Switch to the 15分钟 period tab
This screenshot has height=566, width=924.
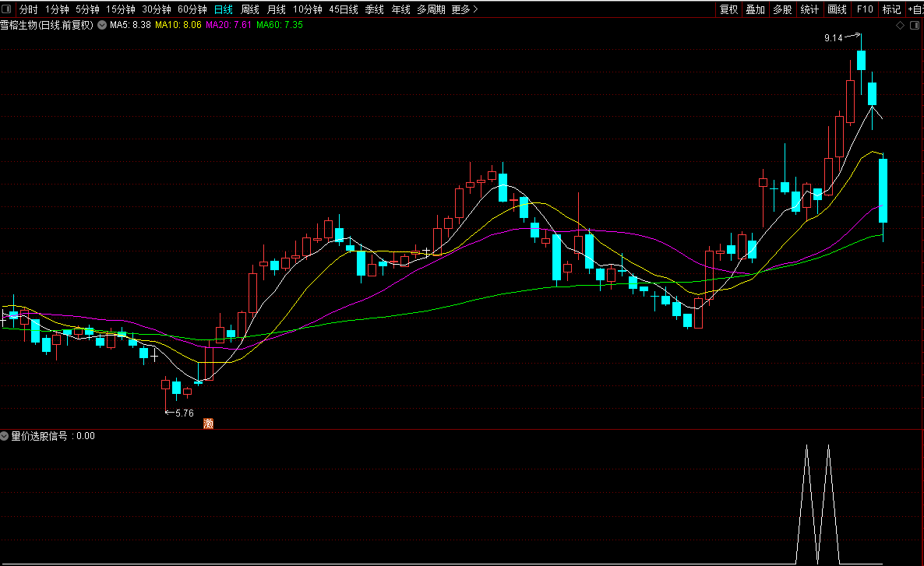pyautogui.click(x=120, y=9)
